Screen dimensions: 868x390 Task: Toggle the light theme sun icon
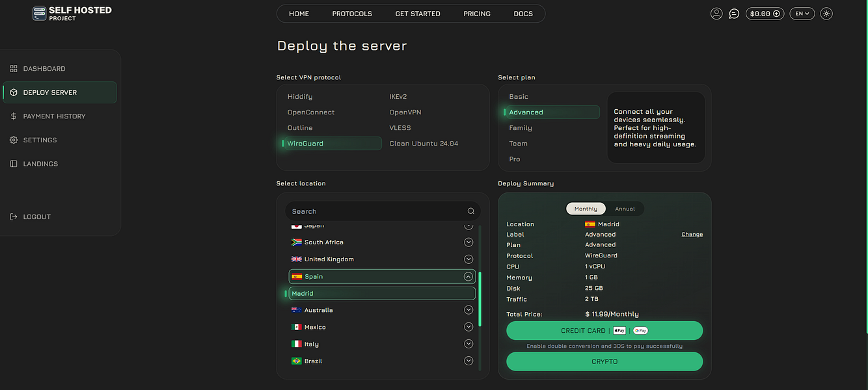tap(826, 14)
